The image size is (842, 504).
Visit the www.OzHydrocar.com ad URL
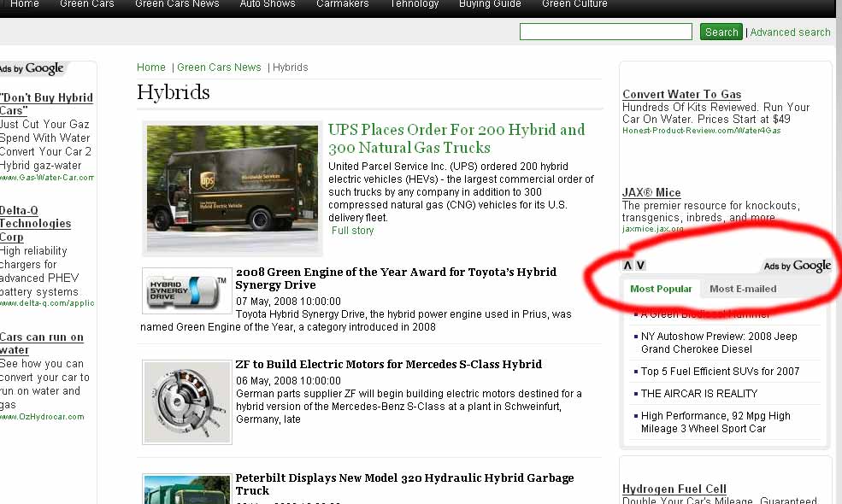pos(42,417)
